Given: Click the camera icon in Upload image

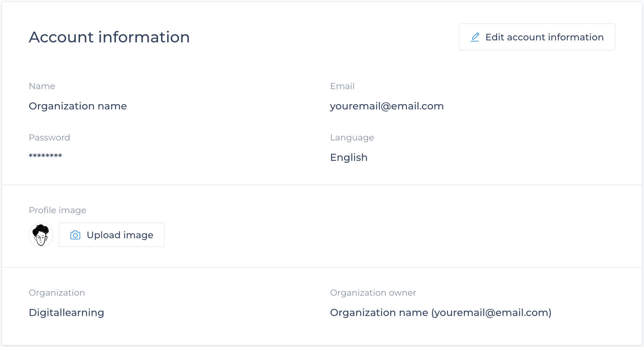Looking at the screenshot, I should [75, 235].
